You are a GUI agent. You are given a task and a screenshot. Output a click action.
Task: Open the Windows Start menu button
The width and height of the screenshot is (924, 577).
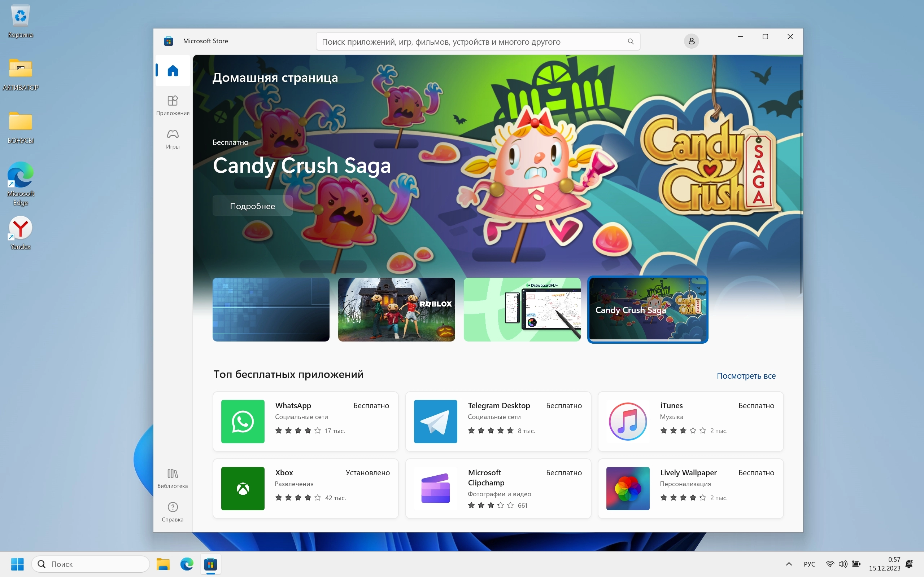(17, 564)
